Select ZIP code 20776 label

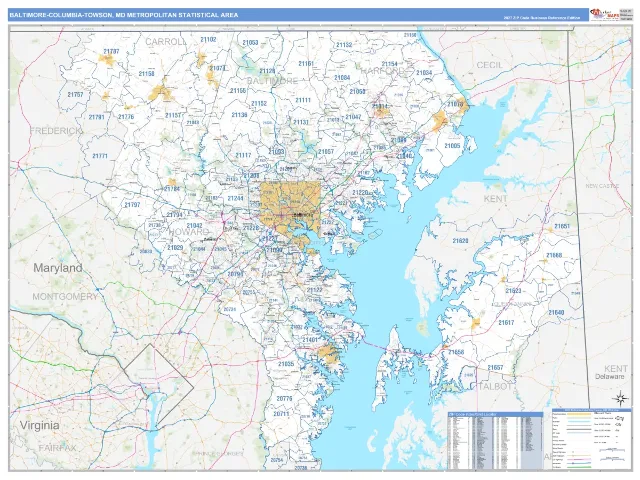(284, 398)
